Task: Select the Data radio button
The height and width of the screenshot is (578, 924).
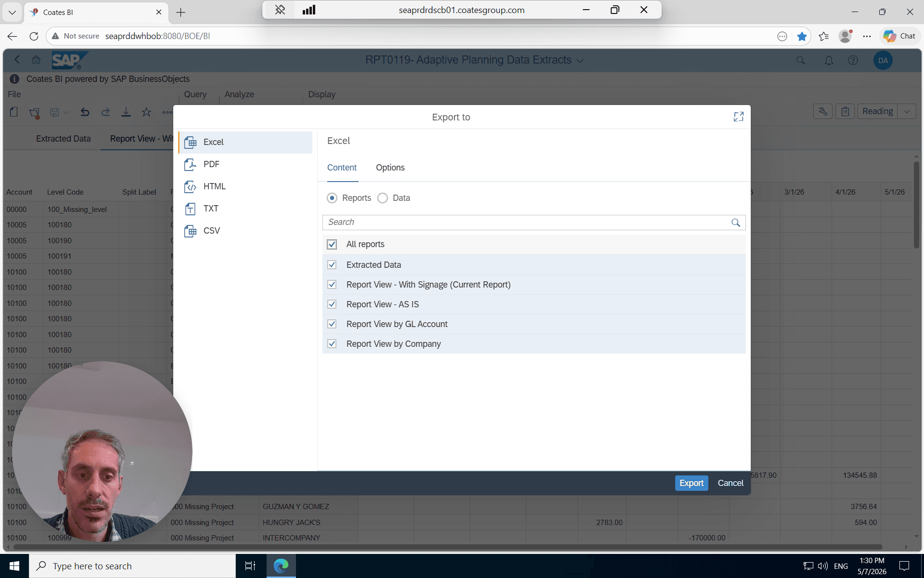Action: (x=383, y=198)
